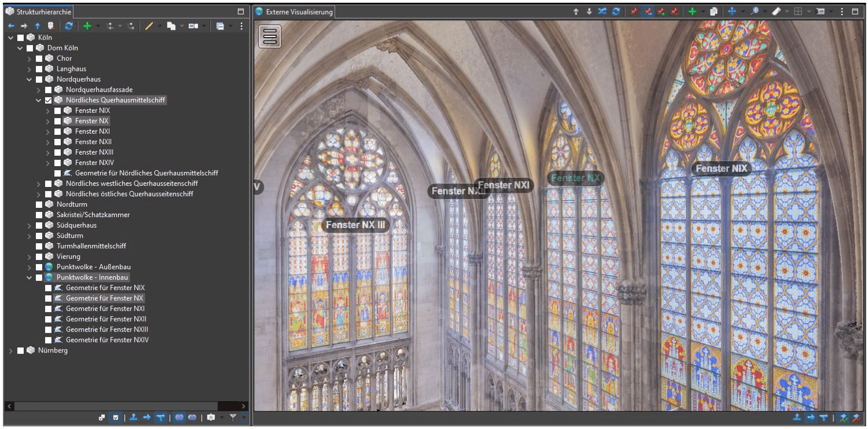The width and height of the screenshot is (868, 429).
Task: Open the hamburger menu in the 3D viewer
Action: 270,36
